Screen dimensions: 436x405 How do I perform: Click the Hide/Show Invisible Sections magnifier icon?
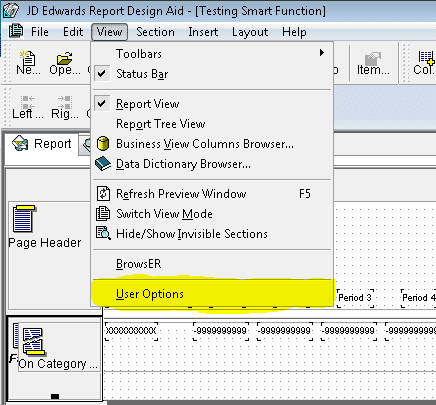tap(103, 233)
